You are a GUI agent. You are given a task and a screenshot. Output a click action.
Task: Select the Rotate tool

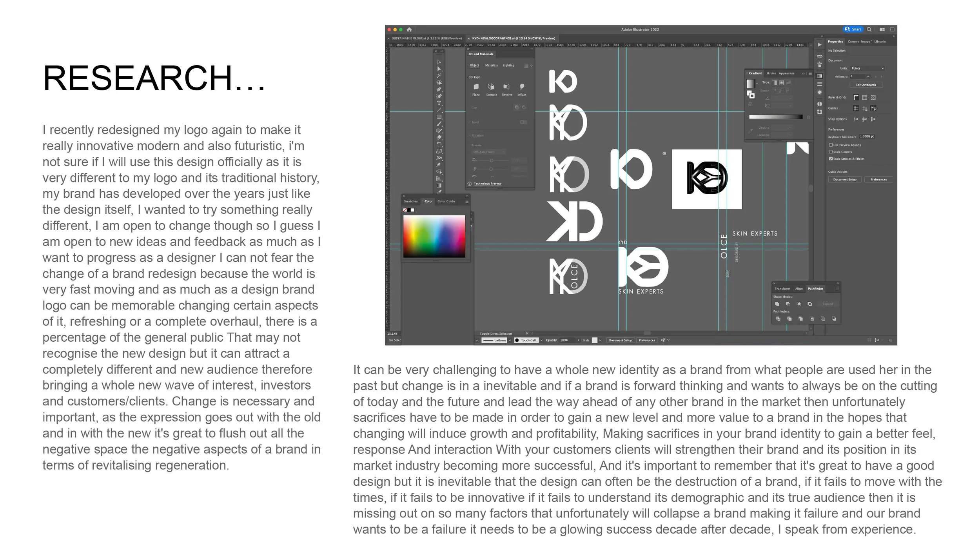pos(439,144)
